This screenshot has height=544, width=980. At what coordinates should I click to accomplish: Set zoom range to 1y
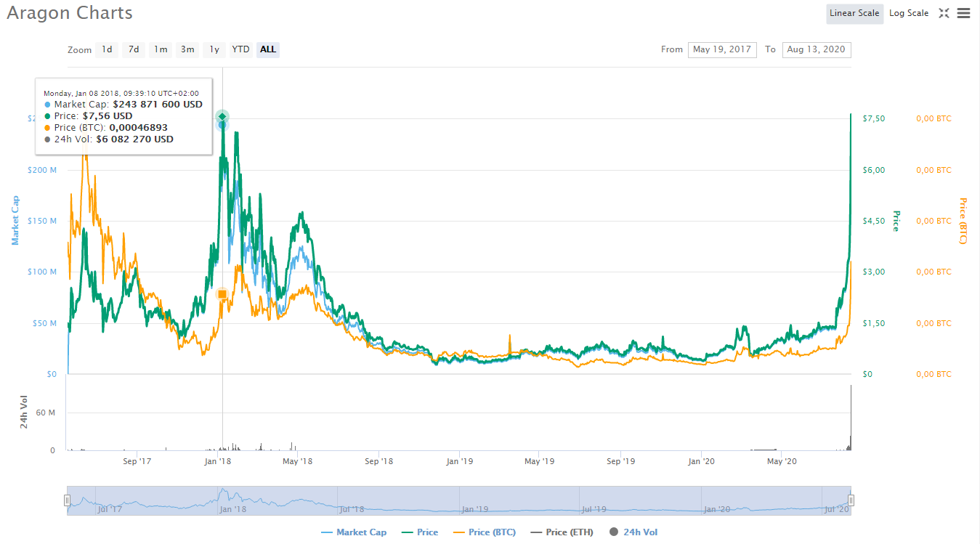214,49
